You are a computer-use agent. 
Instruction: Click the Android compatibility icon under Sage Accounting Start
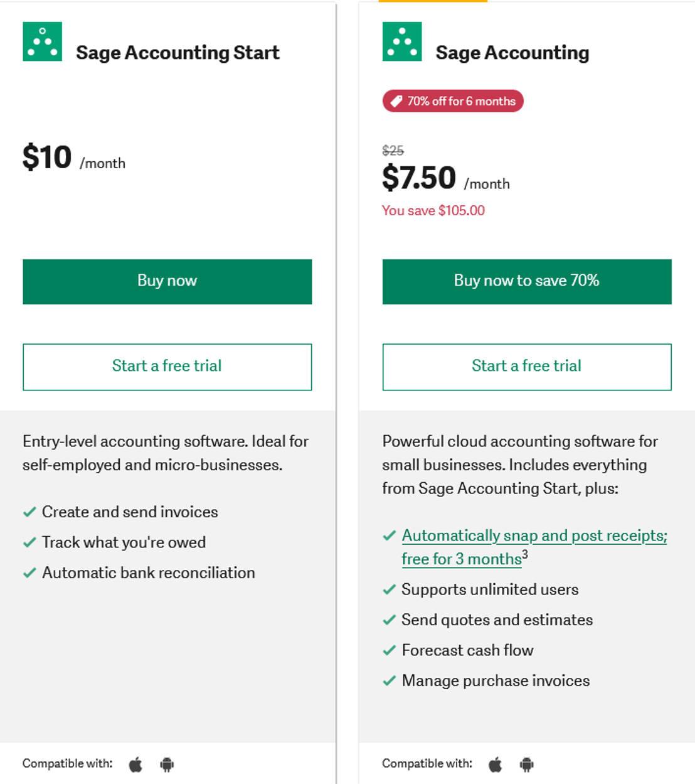[166, 765]
